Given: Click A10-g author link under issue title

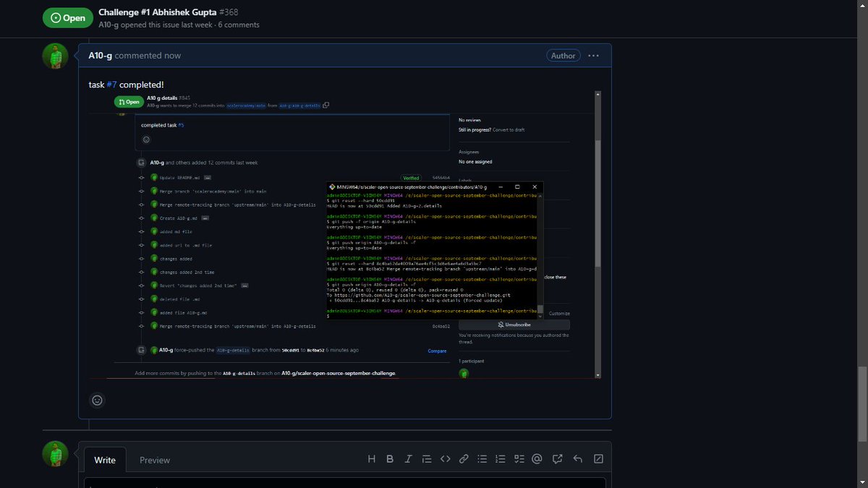Looking at the screenshot, I should coord(109,25).
